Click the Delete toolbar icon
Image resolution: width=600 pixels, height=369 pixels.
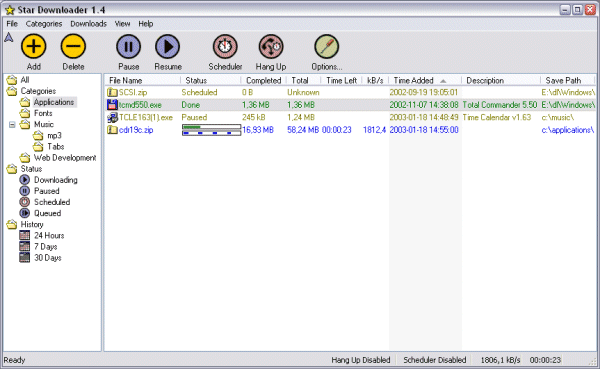[x=73, y=46]
